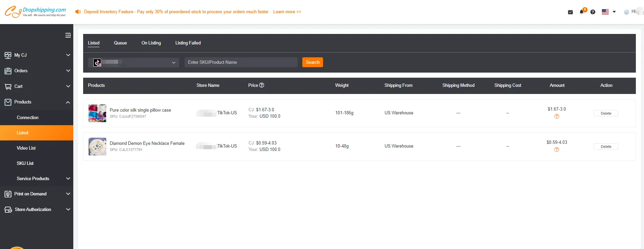Click the amount info icon for pillow case
This screenshot has width=644, height=249.
click(x=557, y=116)
